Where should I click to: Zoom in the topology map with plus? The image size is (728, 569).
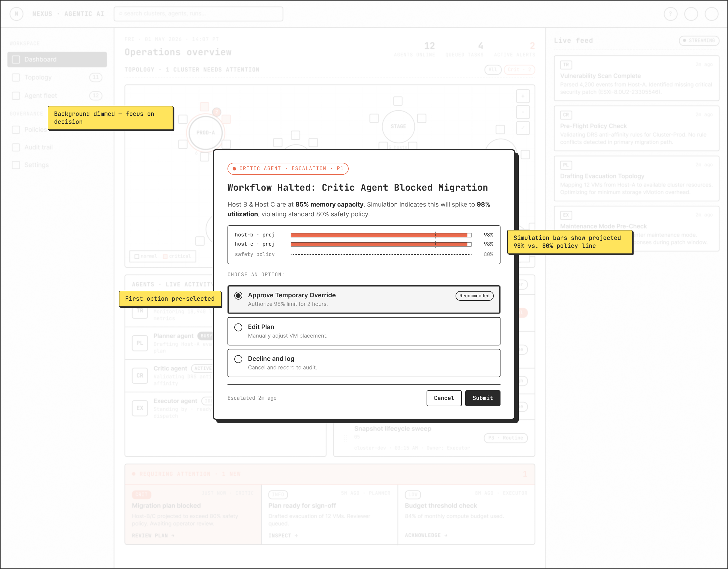tap(523, 96)
